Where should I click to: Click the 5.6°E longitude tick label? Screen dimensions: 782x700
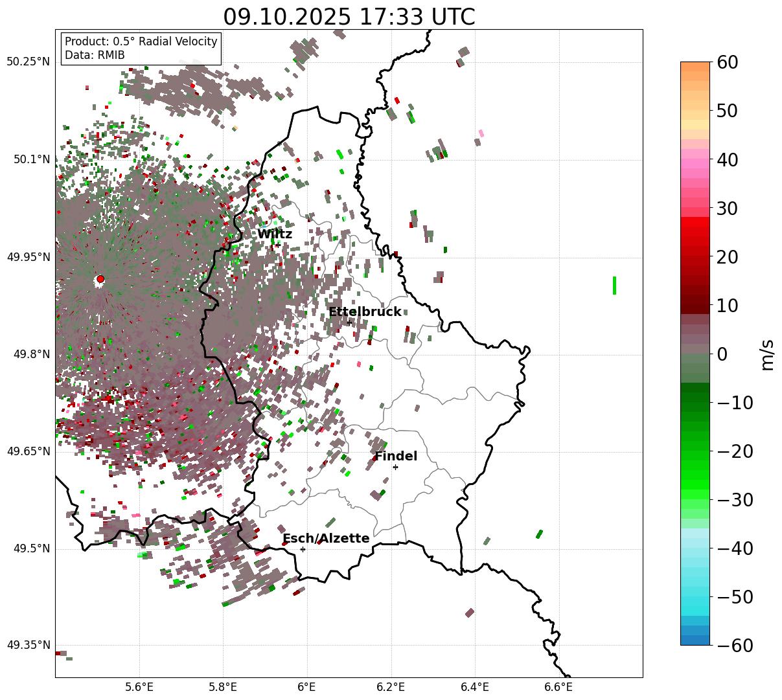tap(139, 686)
